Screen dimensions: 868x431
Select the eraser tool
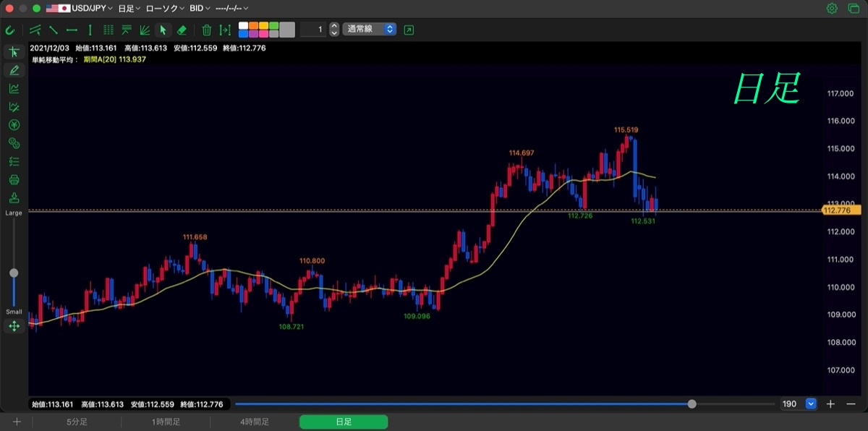182,30
